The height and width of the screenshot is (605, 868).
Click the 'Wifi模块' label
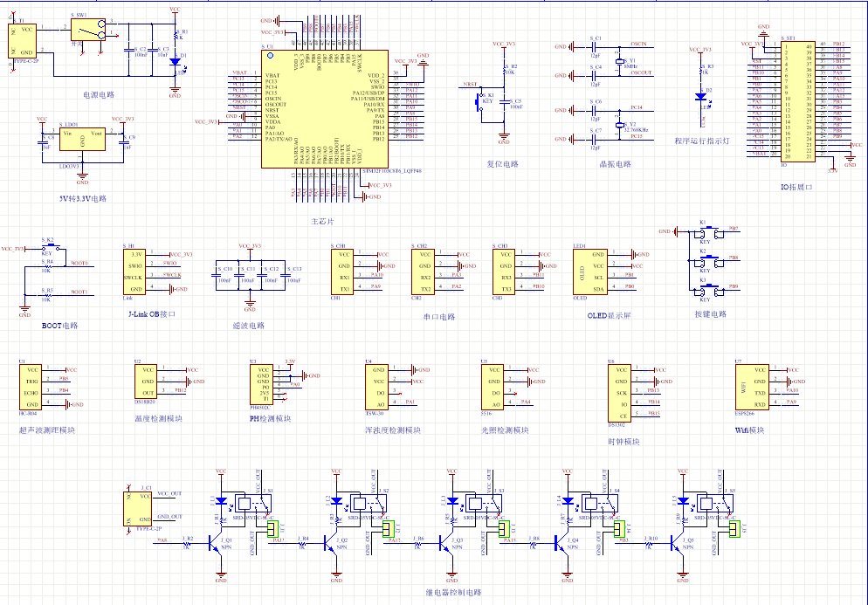tap(749, 430)
